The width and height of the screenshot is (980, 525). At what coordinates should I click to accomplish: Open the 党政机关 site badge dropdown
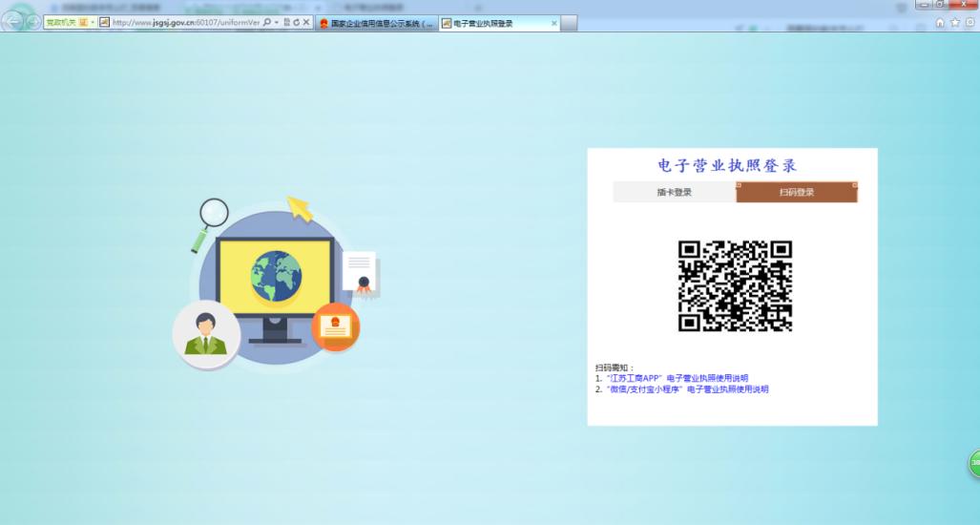pos(70,23)
